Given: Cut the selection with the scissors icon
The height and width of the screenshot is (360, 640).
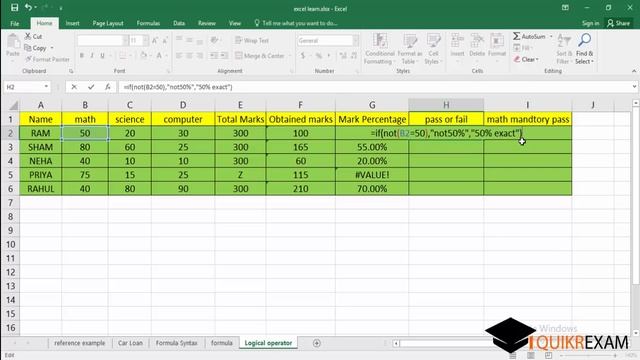Looking at the screenshot, I should pyautogui.click(x=28, y=36).
